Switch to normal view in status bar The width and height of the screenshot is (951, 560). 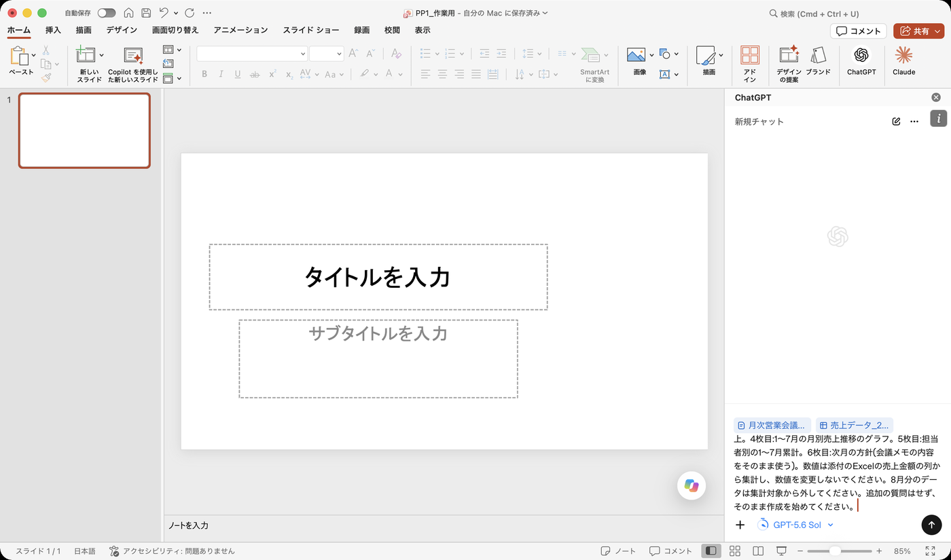711,550
